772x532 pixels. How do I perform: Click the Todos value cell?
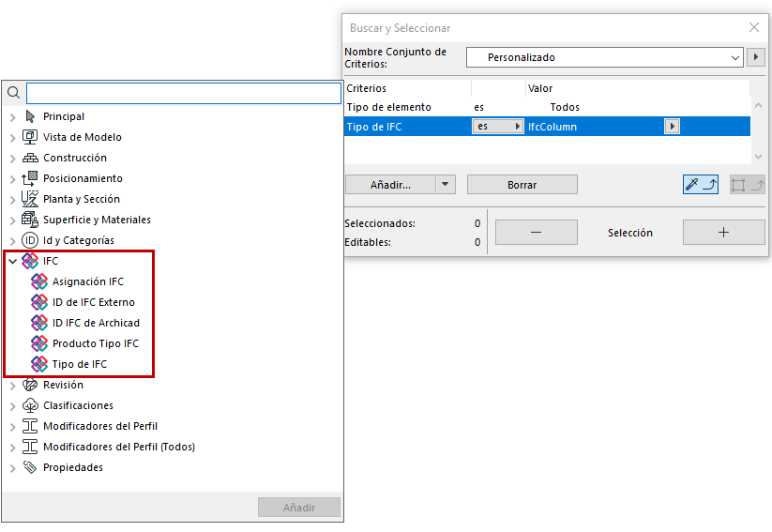pos(565,107)
